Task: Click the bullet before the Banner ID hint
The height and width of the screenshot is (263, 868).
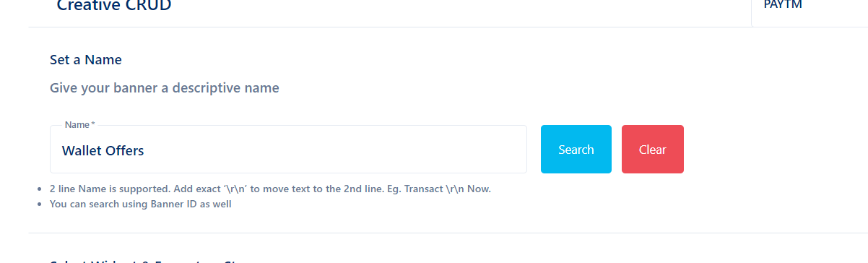Action: tap(38, 204)
